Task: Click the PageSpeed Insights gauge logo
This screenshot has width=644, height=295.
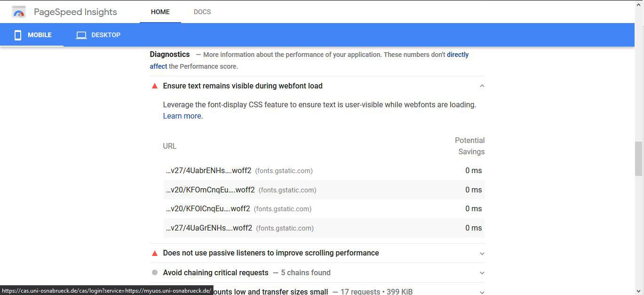Action: click(19, 12)
